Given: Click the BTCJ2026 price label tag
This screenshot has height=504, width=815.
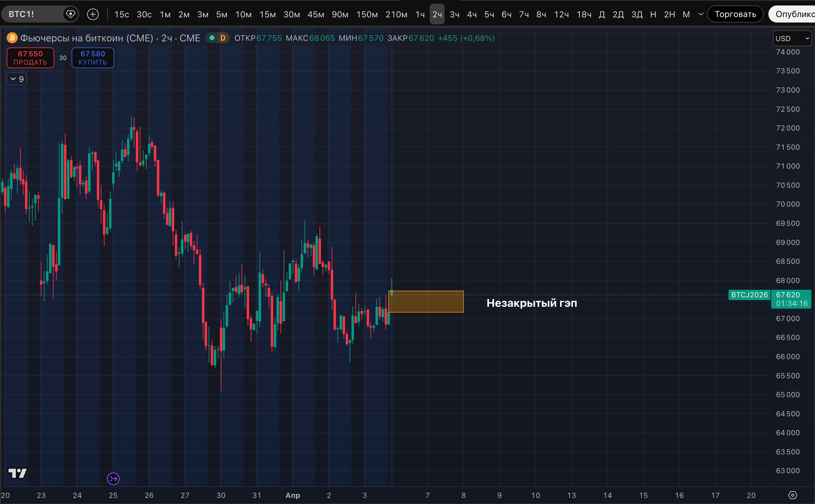Looking at the screenshot, I should pyautogui.click(x=749, y=295).
